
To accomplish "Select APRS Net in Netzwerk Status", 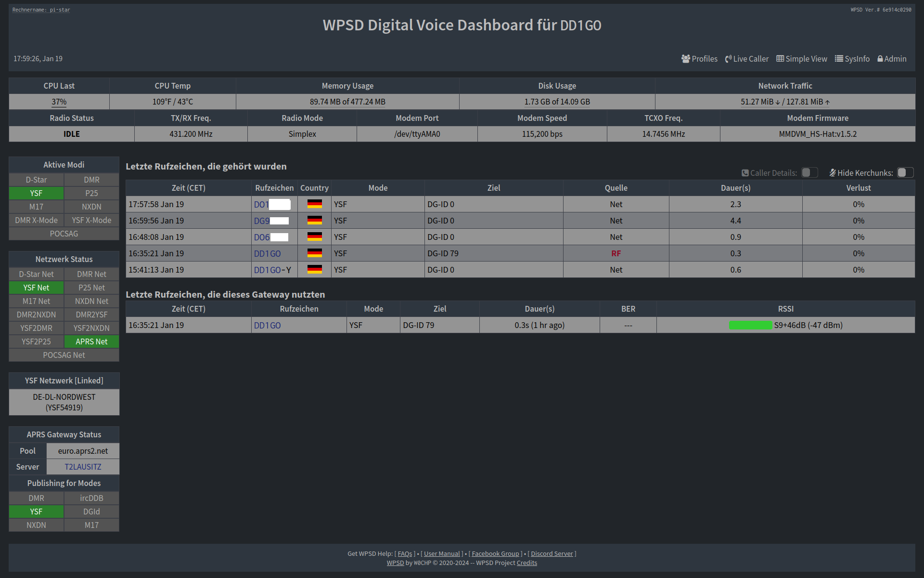I will pyautogui.click(x=91, y=341).
